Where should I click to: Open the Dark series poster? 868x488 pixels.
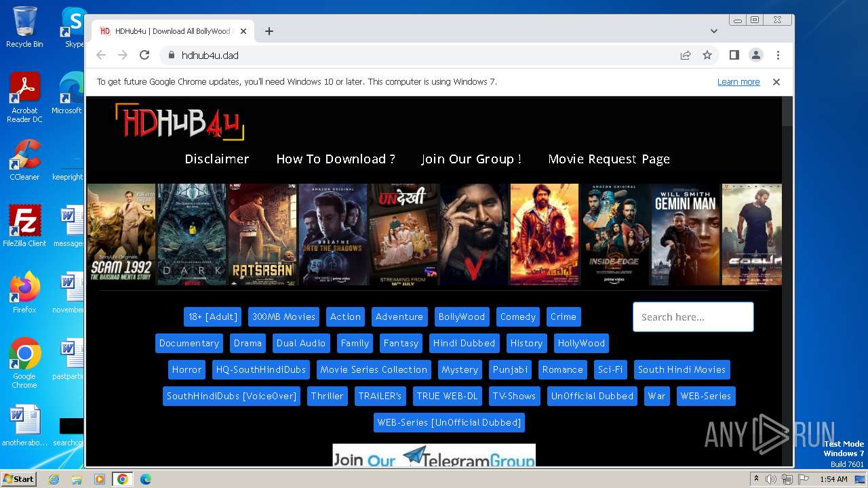pyautogui.click(x=192, y=235)
